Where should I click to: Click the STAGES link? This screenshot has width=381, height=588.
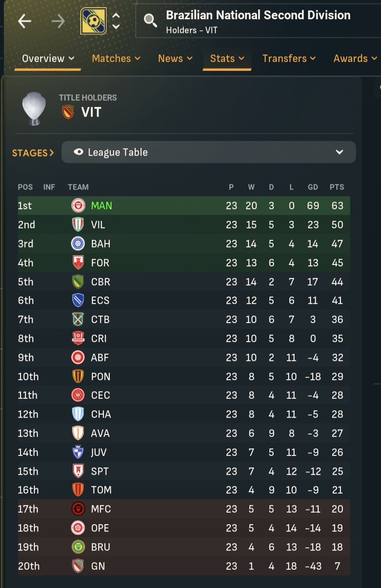pos(33,153)
